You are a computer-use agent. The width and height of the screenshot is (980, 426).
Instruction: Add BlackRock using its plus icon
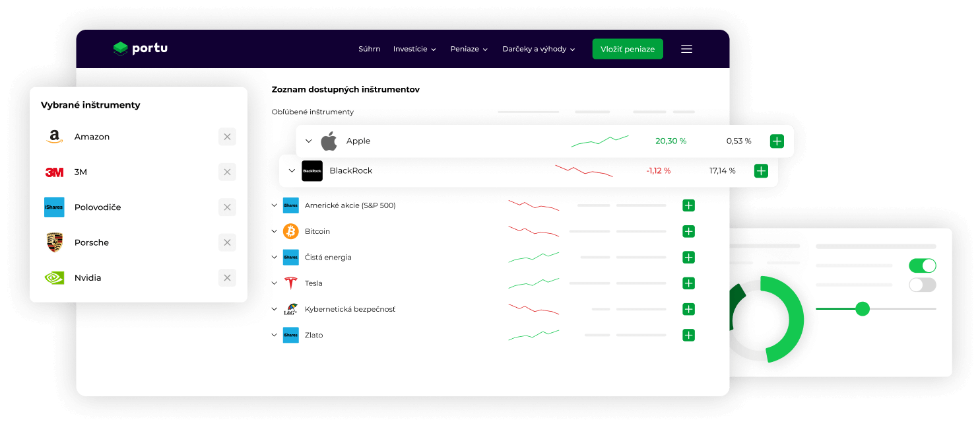(x=761, y=171)
